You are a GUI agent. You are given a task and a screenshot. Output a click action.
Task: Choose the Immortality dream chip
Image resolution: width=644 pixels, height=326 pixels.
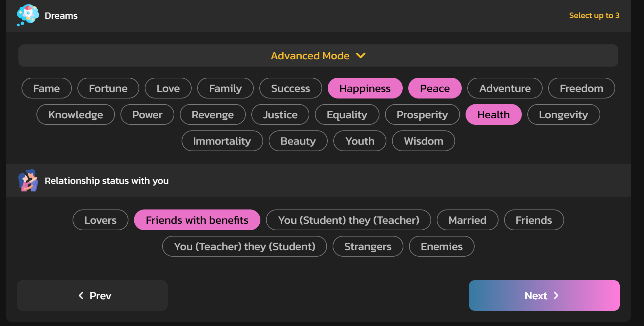(222, 141)
